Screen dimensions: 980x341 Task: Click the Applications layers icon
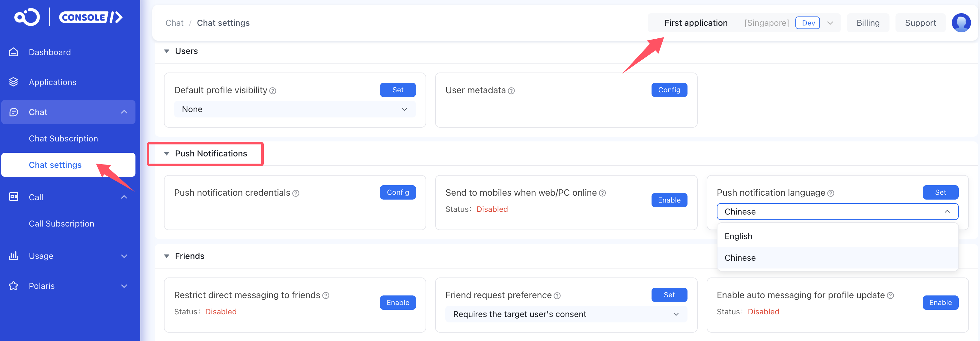coord(14,82)
